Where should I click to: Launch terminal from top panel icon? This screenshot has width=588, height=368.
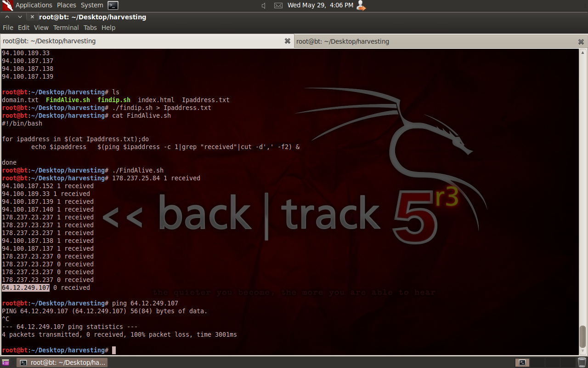[113, 6]
